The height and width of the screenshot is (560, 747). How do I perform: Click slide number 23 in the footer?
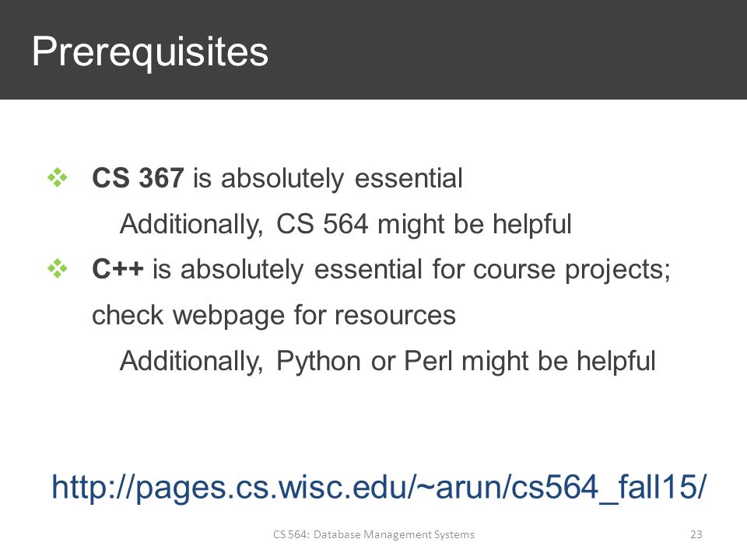[696, 534]
